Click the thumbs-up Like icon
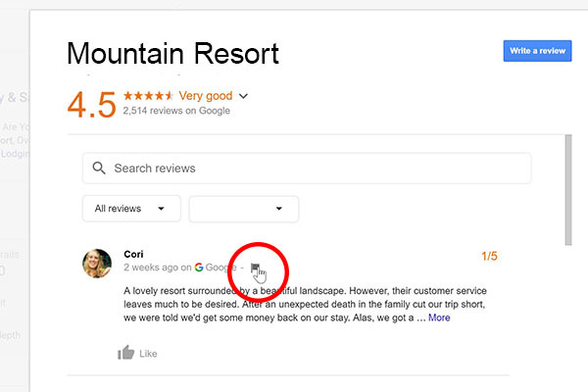This screenshot has height=392, width=588. pos(125,353)
